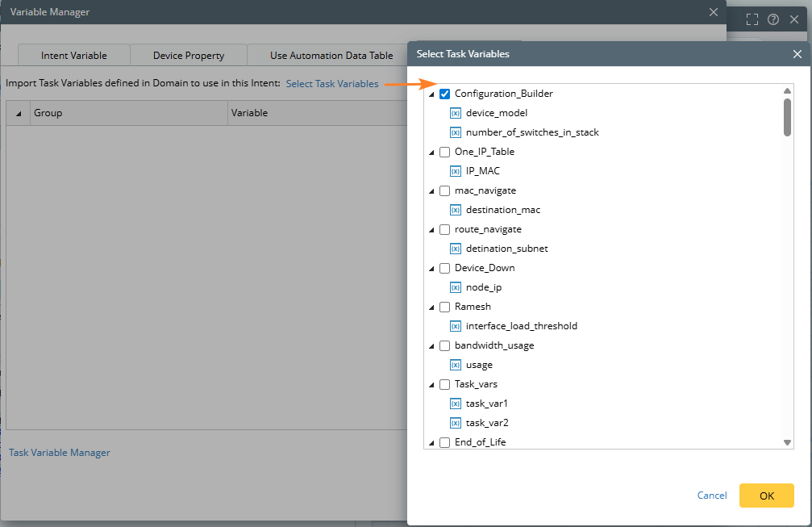The image size is (812, 527).
Task: Click the variable icon beside destination_mac
Action: 455,210
